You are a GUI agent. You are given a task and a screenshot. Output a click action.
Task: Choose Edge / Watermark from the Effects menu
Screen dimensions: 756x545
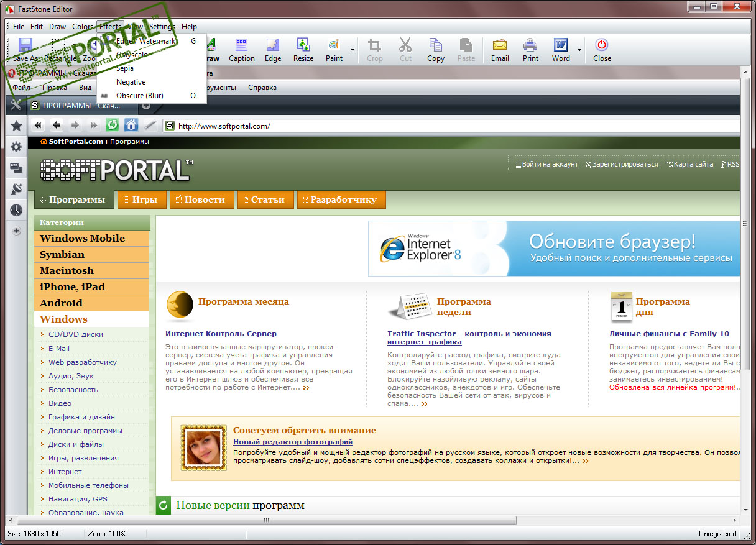point(152,41)
